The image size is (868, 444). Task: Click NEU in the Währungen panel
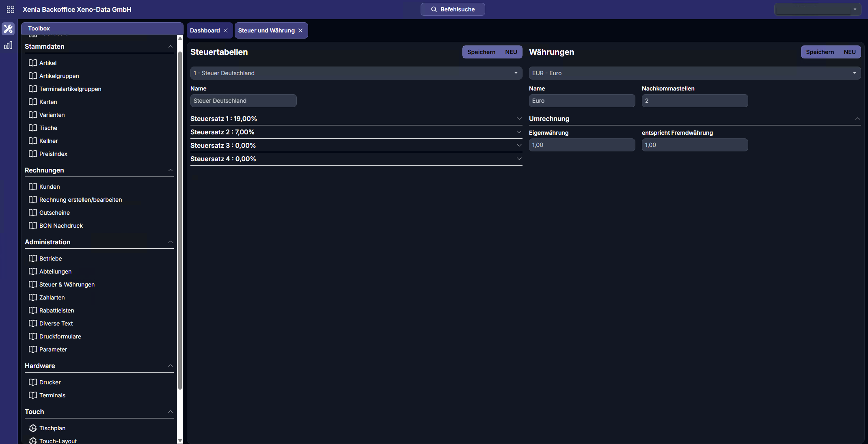[x=849, y=52]
